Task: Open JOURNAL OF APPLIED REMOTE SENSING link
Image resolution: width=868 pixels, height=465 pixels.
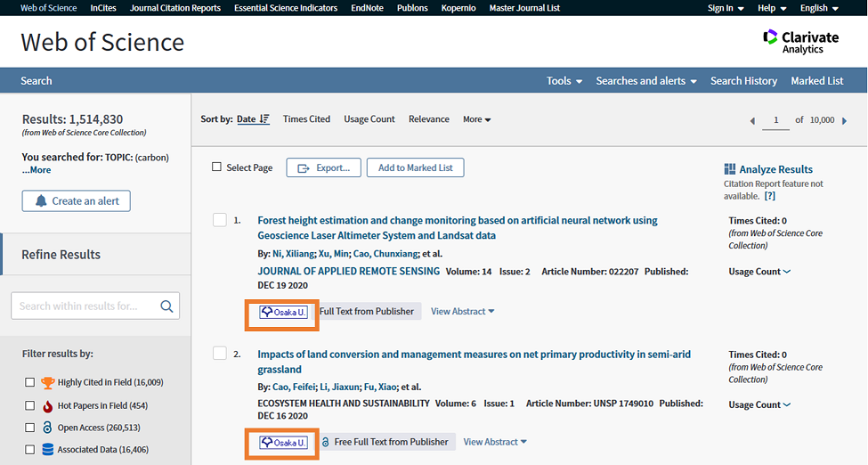Action: tap(349, 271)
